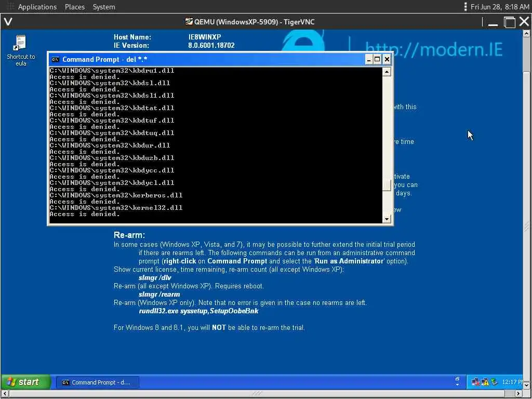This screenshot has width=532, height=399.
Task: Click the TigerVNC horizontal scrollbar thumb
Action: coord(257,393)
